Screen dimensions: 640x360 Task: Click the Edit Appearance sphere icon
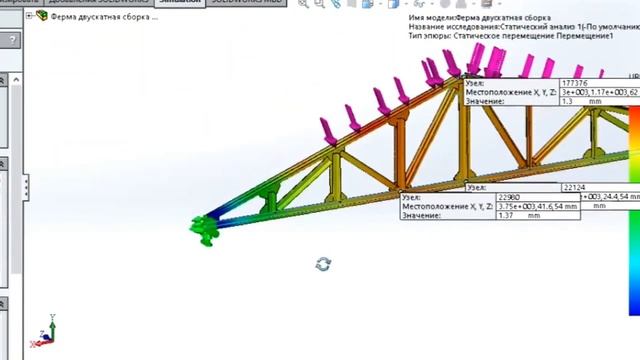pos(445,4)
